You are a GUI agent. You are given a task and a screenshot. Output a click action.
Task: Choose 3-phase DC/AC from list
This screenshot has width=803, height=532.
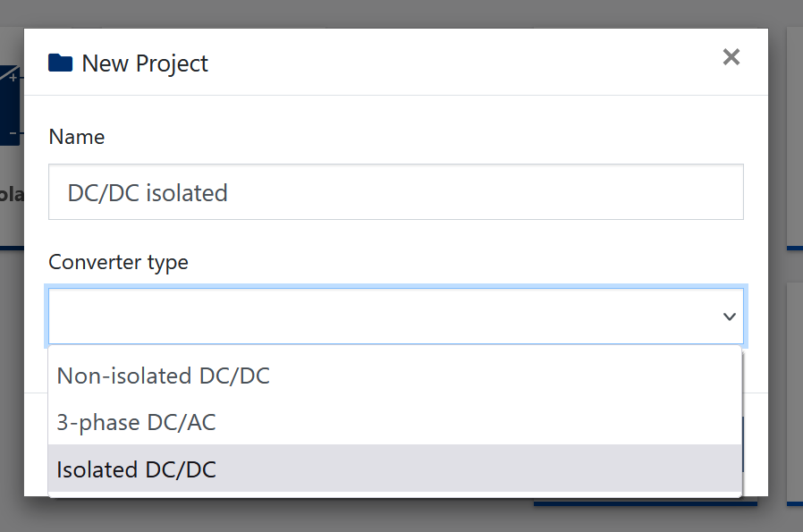[136, 422]
